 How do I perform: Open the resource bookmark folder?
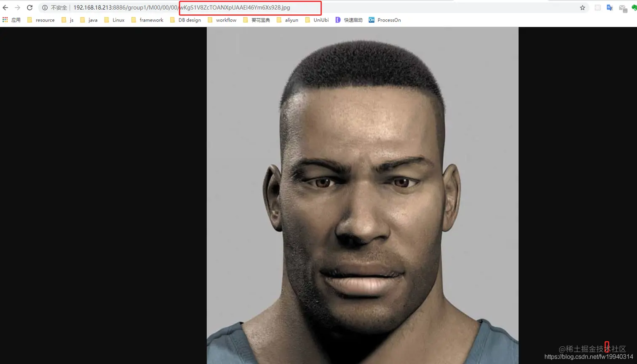point(41,20)
